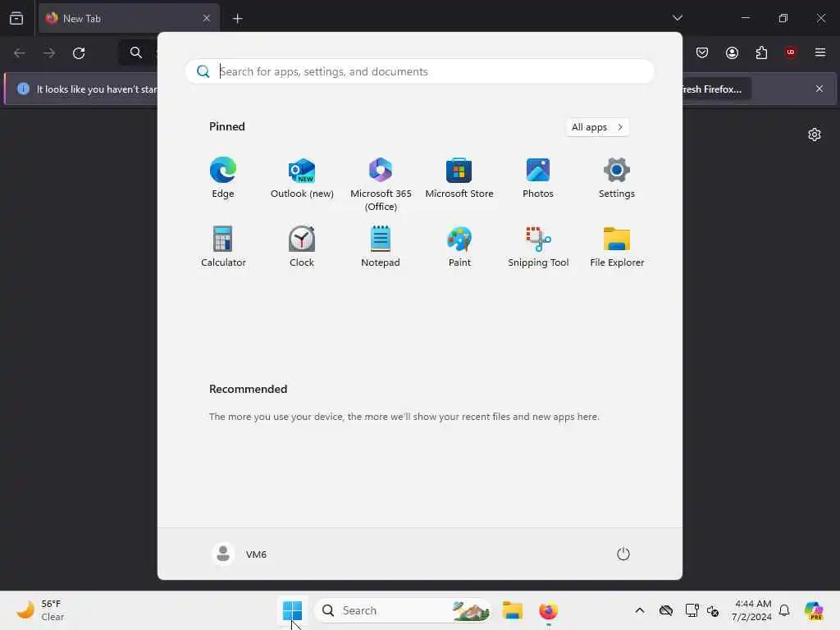Screen dimensions: 840x630
Task: Open Firefox extensions puzzle icon
Action: [761, 52]
